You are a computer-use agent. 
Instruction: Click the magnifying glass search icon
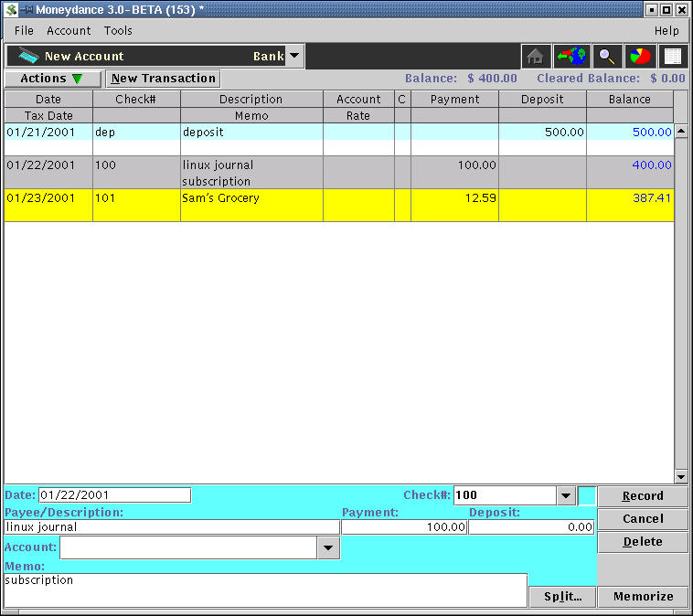(606, 56)
